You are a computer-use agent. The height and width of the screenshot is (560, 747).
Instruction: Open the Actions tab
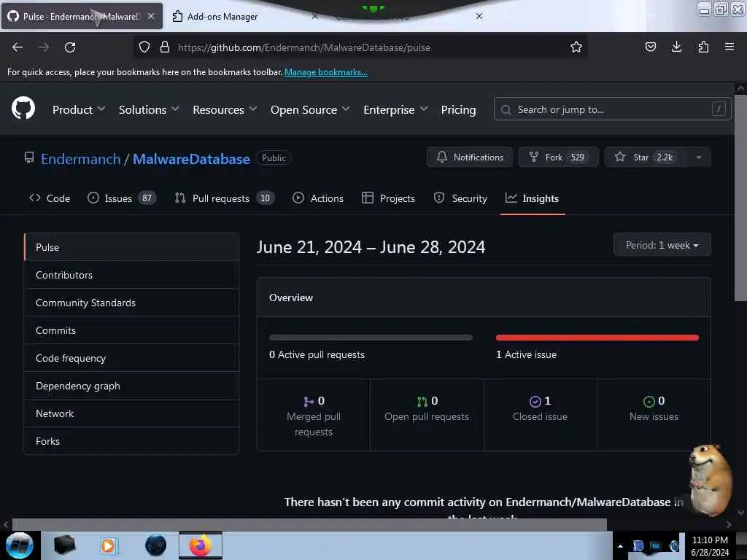[318, 198]
